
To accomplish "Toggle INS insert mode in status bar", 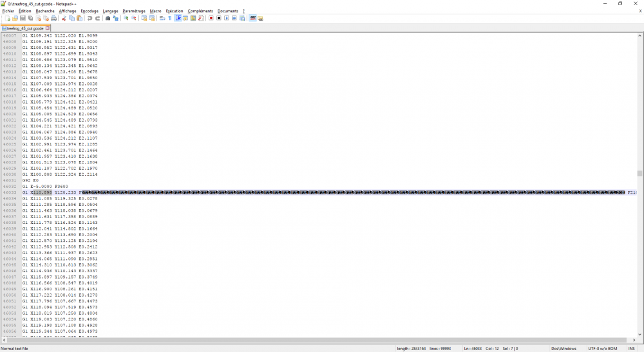I will pyautogui.click(x=631, y=348).
